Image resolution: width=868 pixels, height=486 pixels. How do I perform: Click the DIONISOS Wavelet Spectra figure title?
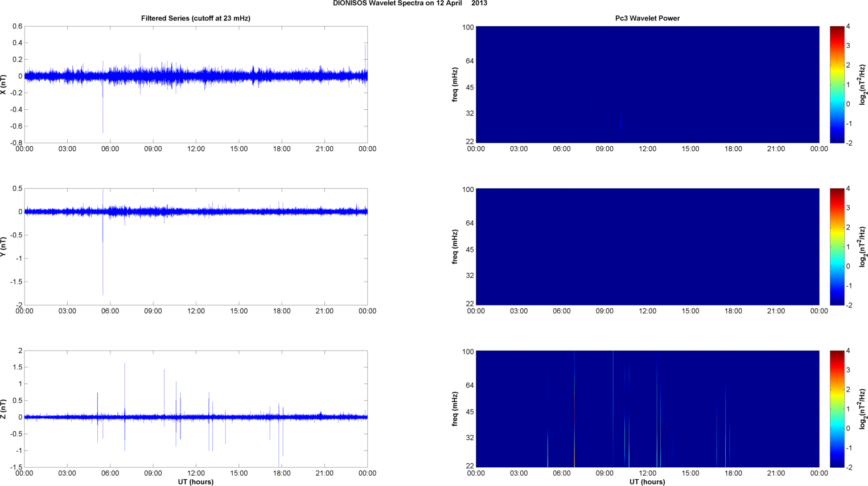(410, 3)
